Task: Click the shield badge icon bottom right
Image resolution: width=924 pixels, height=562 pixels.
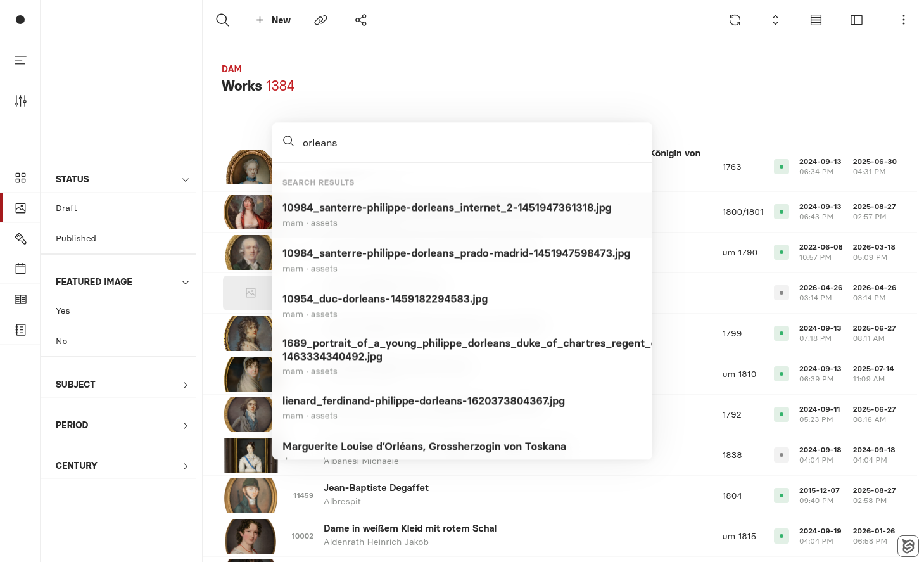Action: 908,546
